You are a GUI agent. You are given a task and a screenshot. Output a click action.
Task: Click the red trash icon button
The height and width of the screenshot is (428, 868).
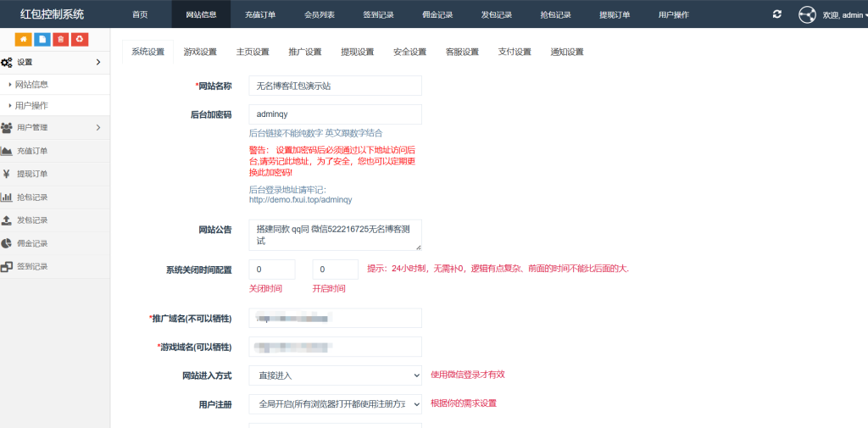tap(61, 39)
